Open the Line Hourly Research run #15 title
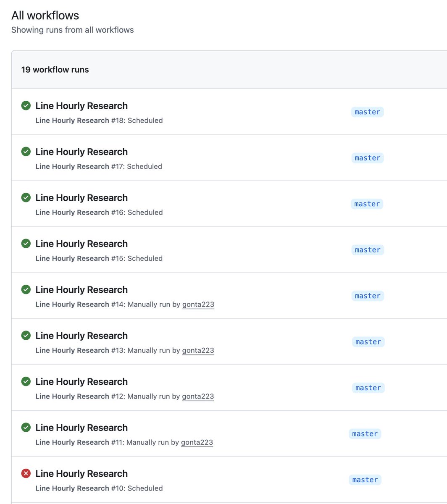 pos(82,244)
